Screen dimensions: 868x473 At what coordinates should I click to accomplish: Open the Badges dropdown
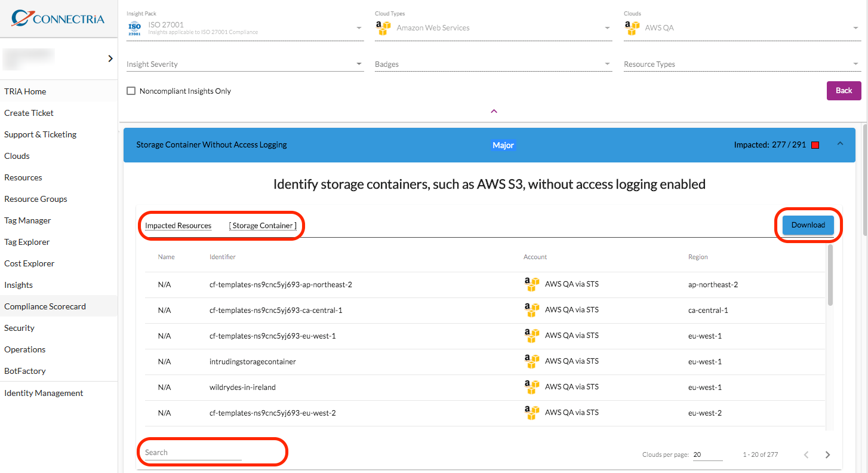click(x=493, y=64)
